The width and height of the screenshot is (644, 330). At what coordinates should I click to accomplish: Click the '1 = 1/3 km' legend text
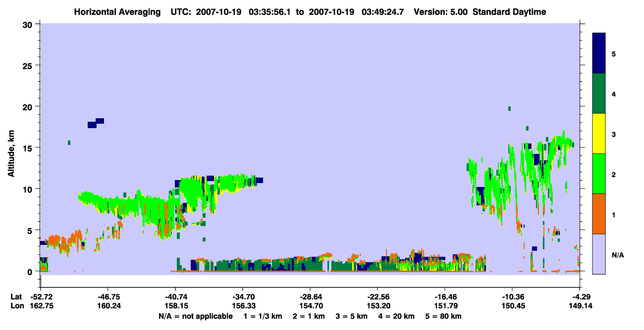(x=263, y=316)
